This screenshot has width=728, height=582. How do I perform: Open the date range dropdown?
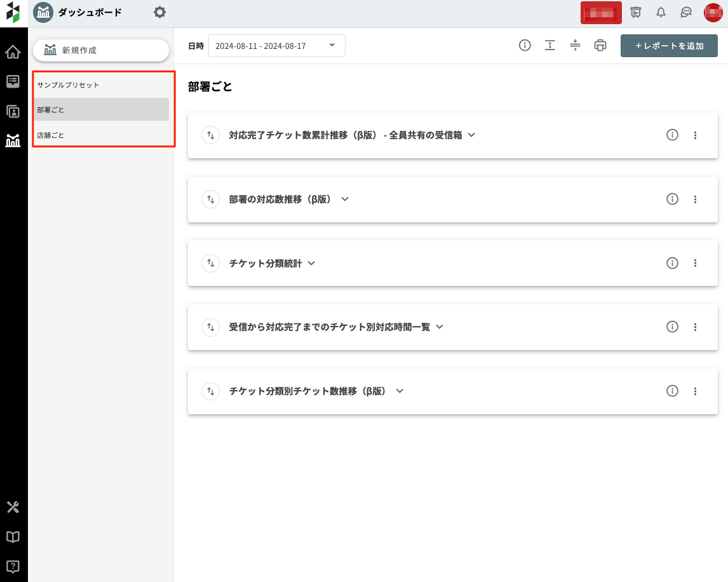point(277,46)
